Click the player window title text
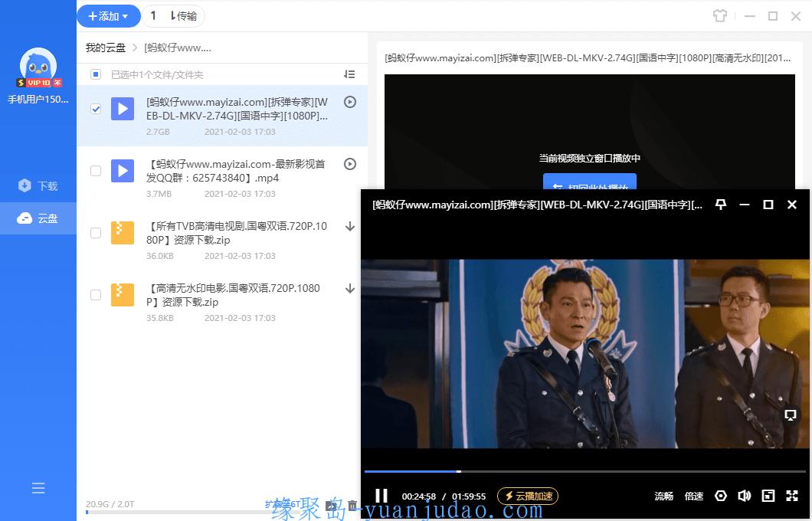Viewport: 812px width, 521px height. [537, 205]
